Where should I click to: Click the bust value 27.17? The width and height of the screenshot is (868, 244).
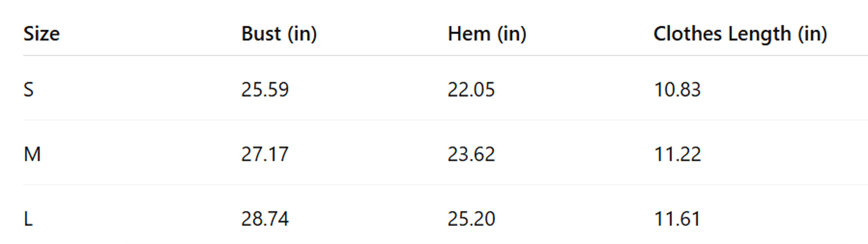coord(265,154)
